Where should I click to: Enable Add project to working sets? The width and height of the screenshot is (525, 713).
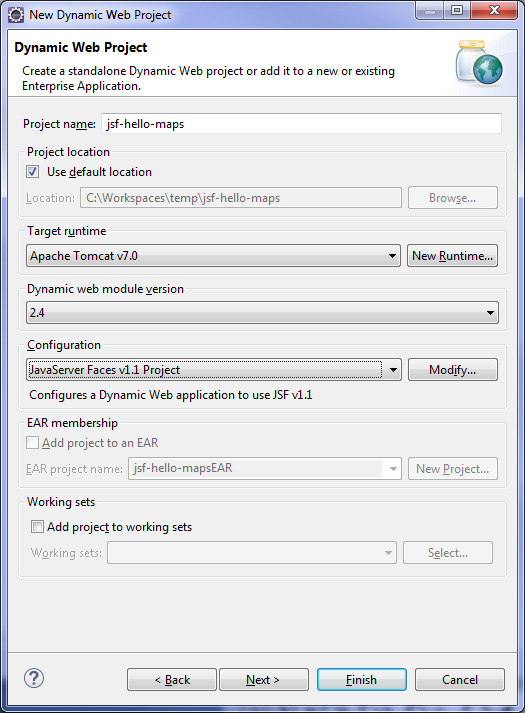pos(37,527)
